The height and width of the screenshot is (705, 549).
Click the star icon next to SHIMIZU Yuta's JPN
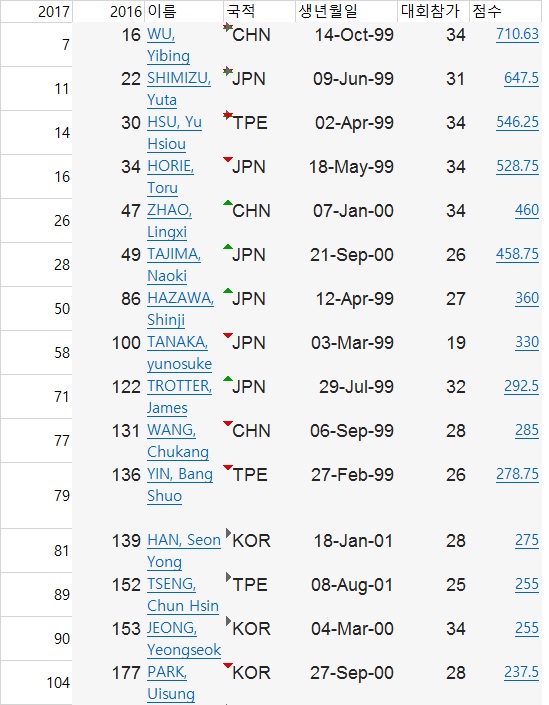(228, 71)
